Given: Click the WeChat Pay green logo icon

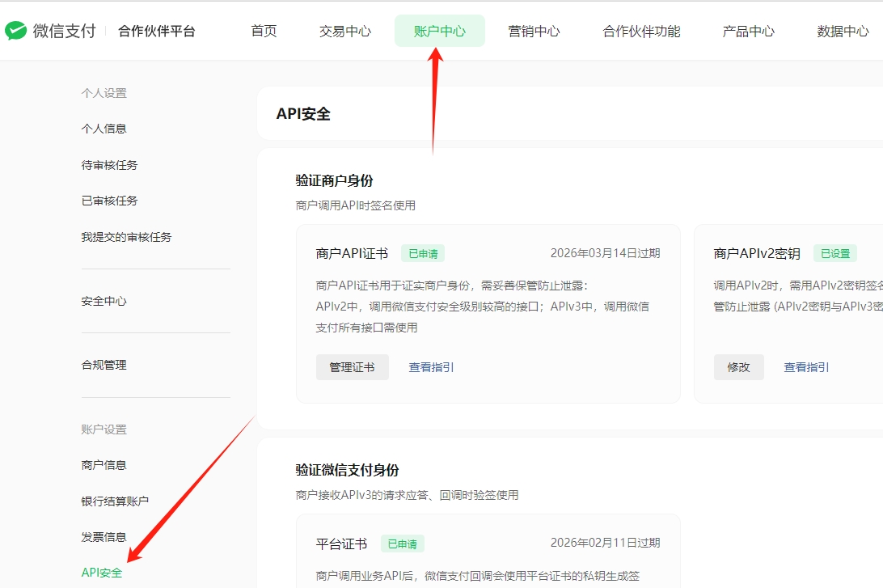Looking at the screenshot, I should coord(17,31).
